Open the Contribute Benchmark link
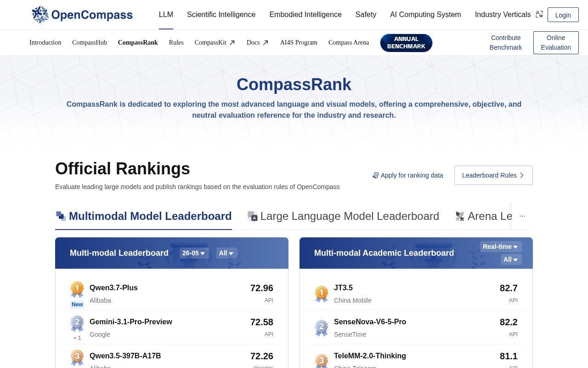 [x=506, y=43]
